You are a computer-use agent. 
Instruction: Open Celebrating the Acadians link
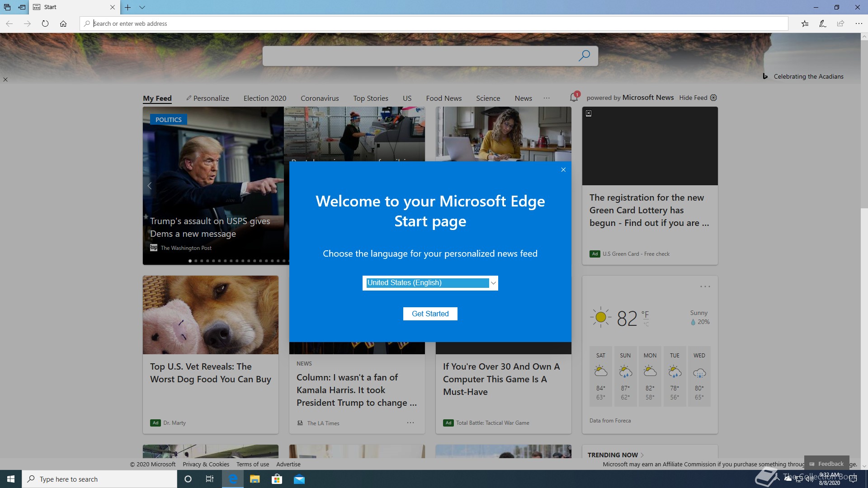(808, 76)
